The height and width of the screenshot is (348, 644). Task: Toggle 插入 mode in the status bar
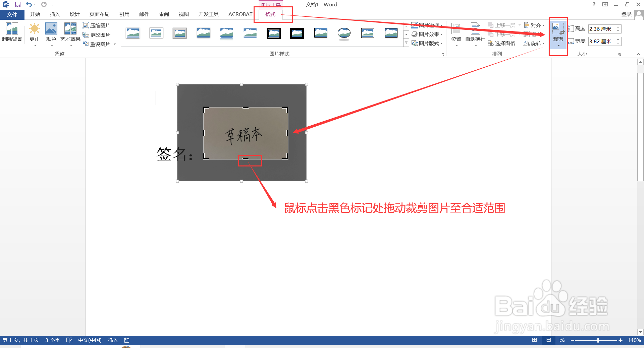pyautogui.click(x=113, y=340)
